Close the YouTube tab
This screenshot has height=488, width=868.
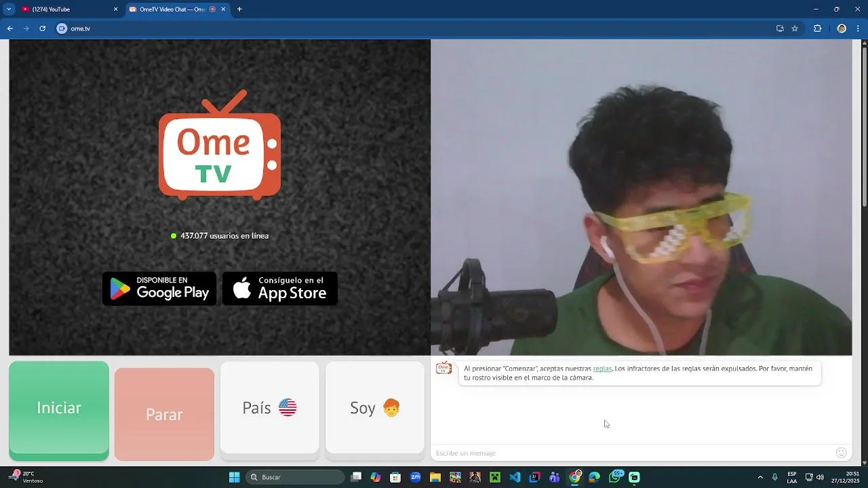point(115,9)
